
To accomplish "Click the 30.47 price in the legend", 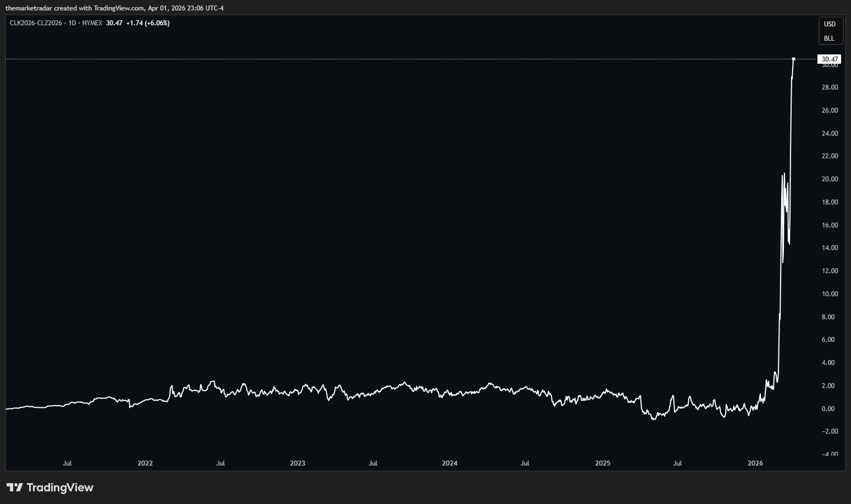I will pyautogui.click(x=114, y=23).
